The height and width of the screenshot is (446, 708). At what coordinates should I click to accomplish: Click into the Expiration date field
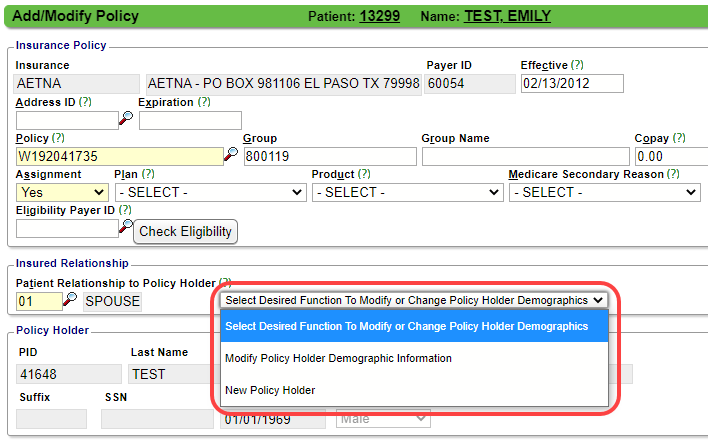coord(190,120)
